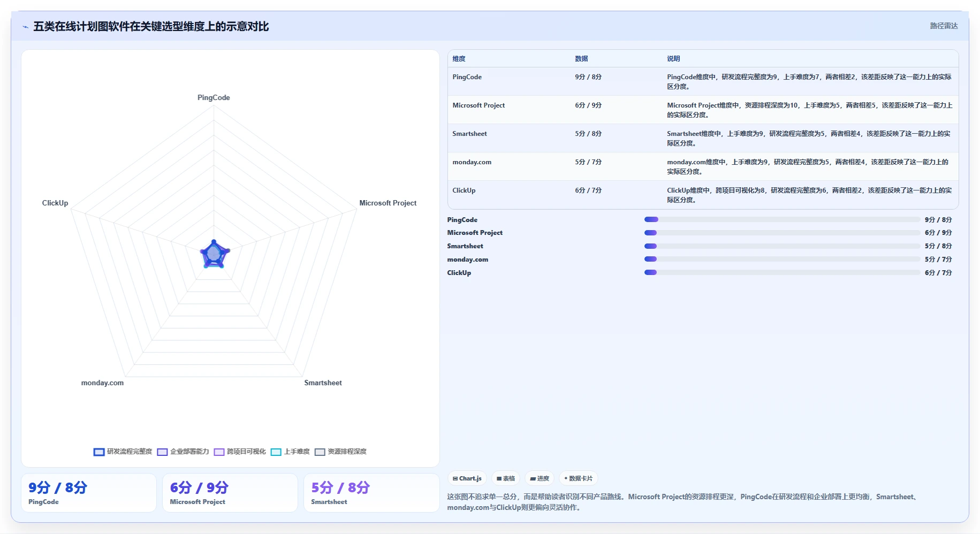This screenshot has width=980, height=534.
Task: Open the PingCode 9分 / 8分 data card
Action: (89, 493)
